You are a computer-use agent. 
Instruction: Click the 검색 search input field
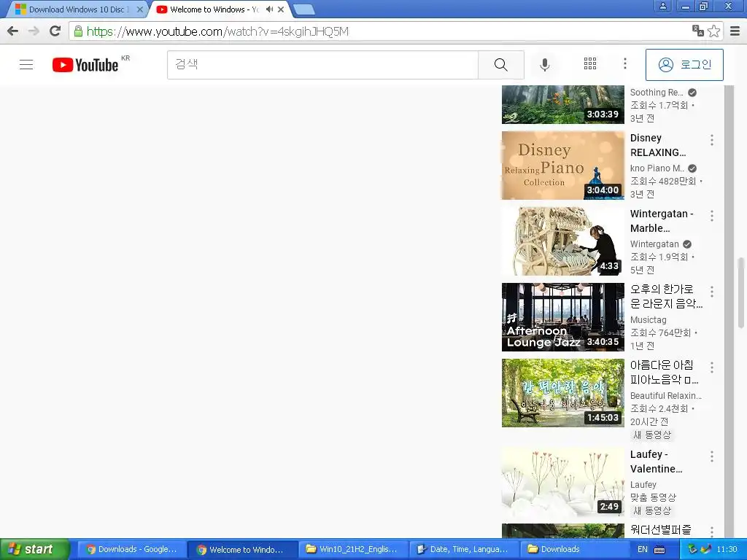pos(322,65)
